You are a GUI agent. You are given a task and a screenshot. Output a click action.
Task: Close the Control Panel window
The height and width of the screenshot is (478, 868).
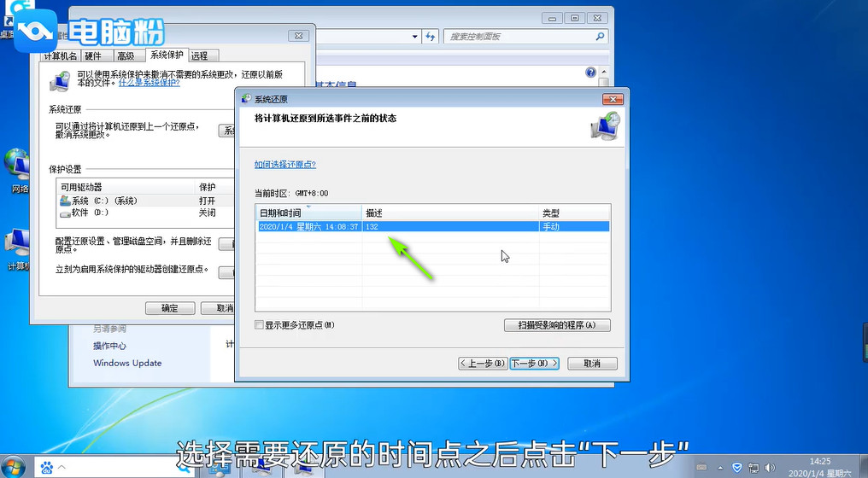pos(598,18)
